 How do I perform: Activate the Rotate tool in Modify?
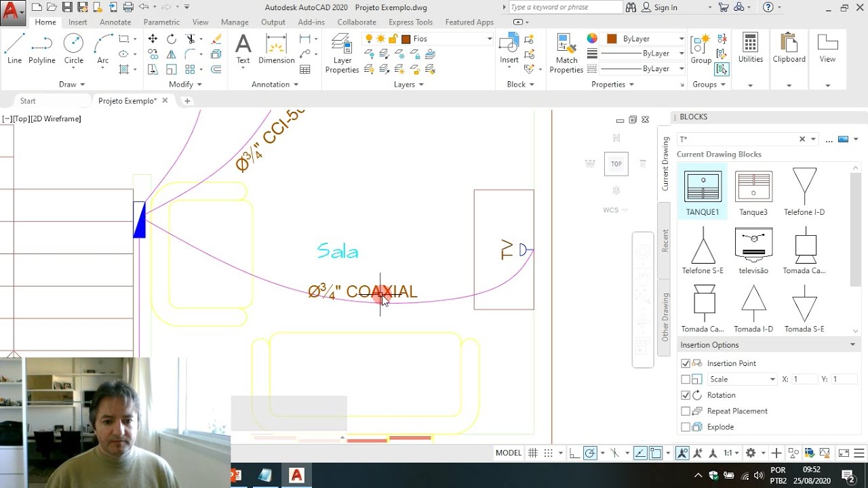[172, 39]
